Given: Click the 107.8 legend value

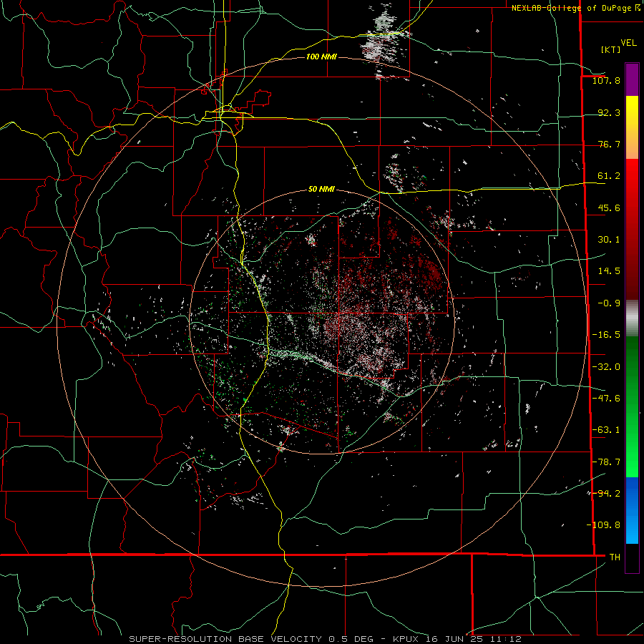Looking at the screenshot, I should click(x=606, y=80).
